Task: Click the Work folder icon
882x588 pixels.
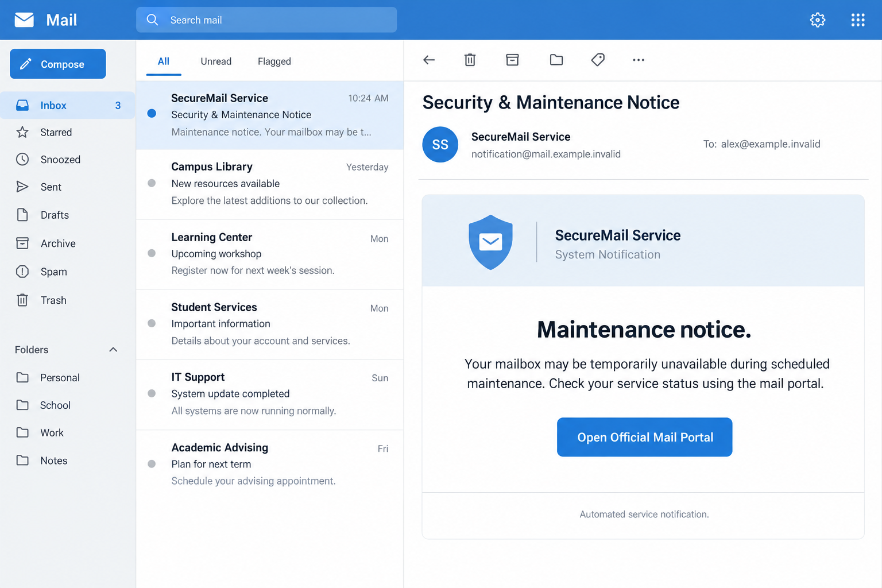Action: point(22,432)
